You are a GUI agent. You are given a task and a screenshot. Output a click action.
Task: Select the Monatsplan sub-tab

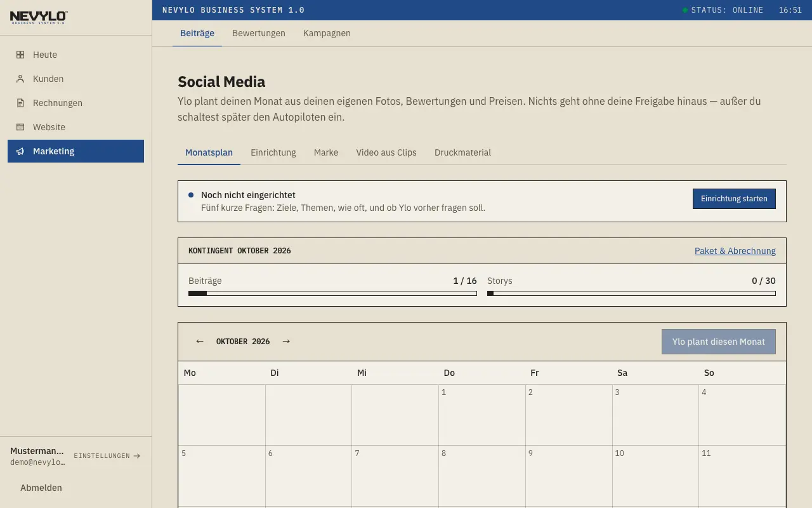pos(209,152)
